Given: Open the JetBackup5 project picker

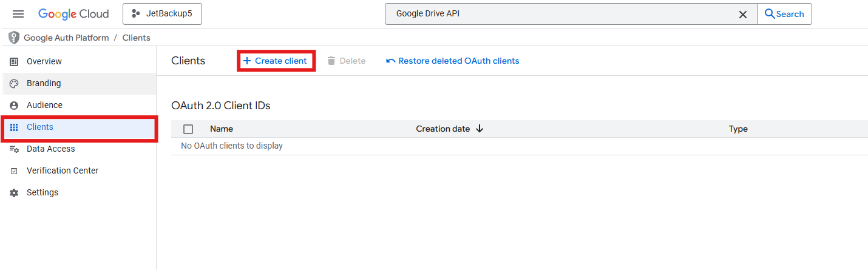Looking at the screenshot, I should [162, 14].
